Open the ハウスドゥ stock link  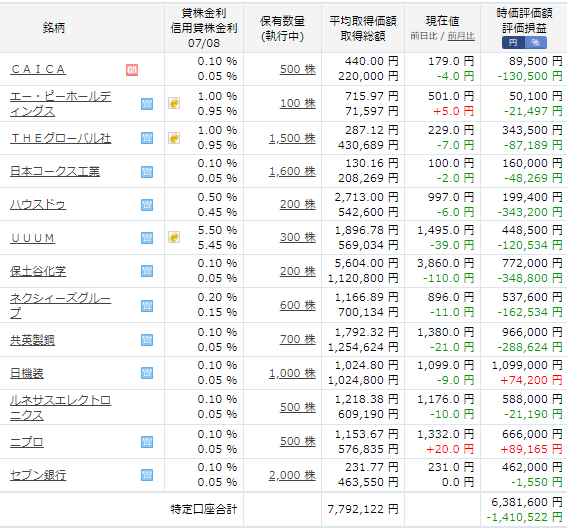pos(38,205)
